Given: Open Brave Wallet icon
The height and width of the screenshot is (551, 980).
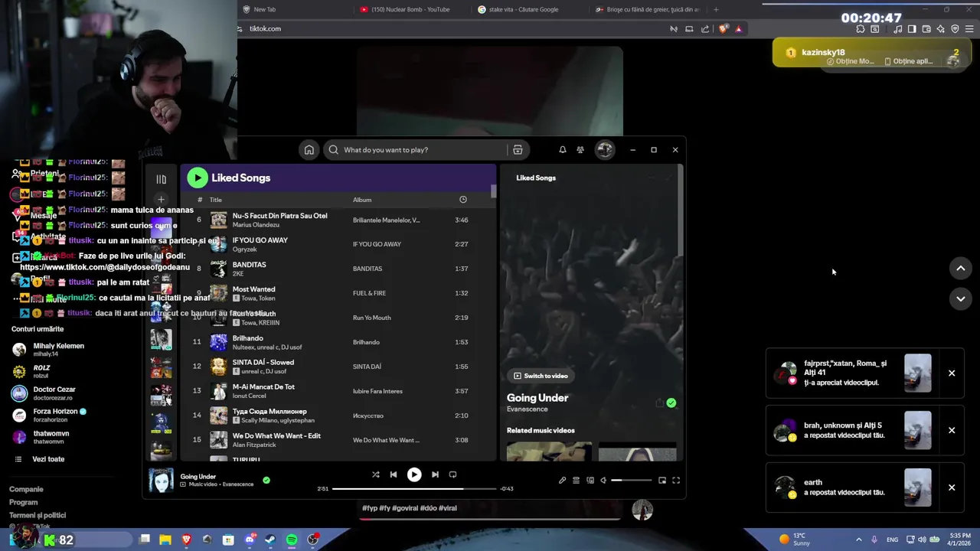Looking at the screenshot, I should (926, 29).
